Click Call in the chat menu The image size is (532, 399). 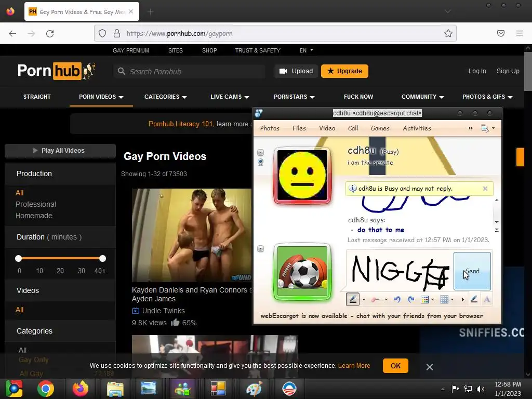[x=353, y=128]
